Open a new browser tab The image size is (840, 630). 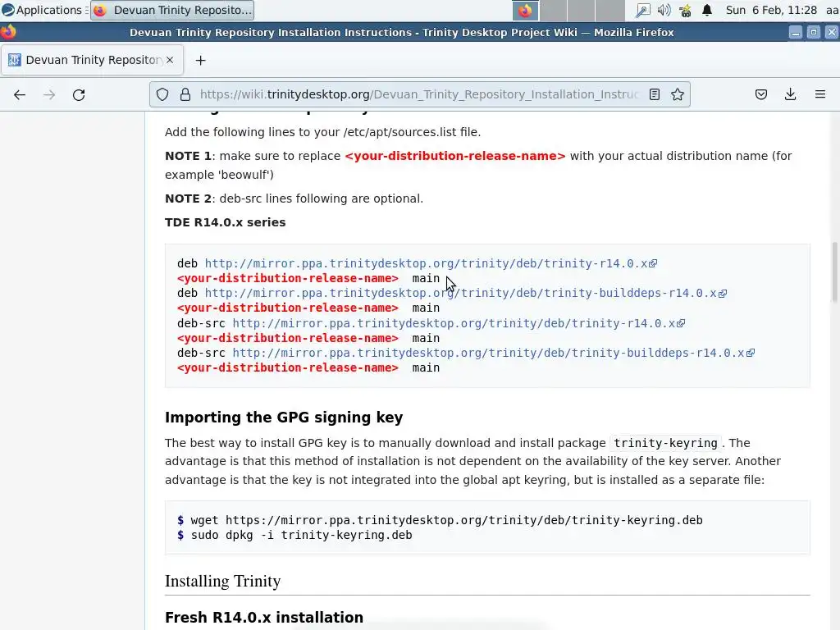(200, 61)
